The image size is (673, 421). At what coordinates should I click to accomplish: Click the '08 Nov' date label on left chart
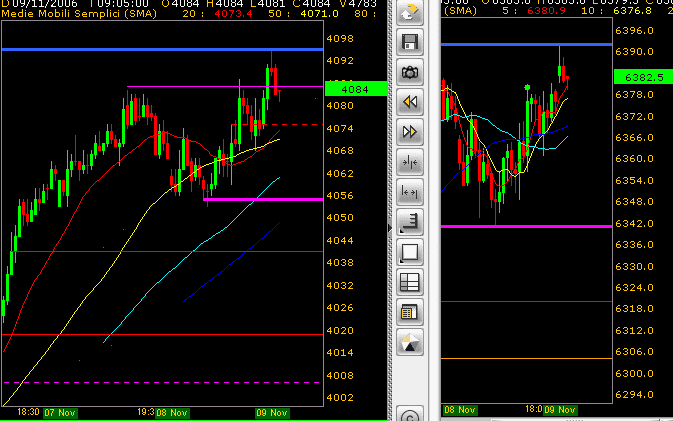[x=172, y=413]
